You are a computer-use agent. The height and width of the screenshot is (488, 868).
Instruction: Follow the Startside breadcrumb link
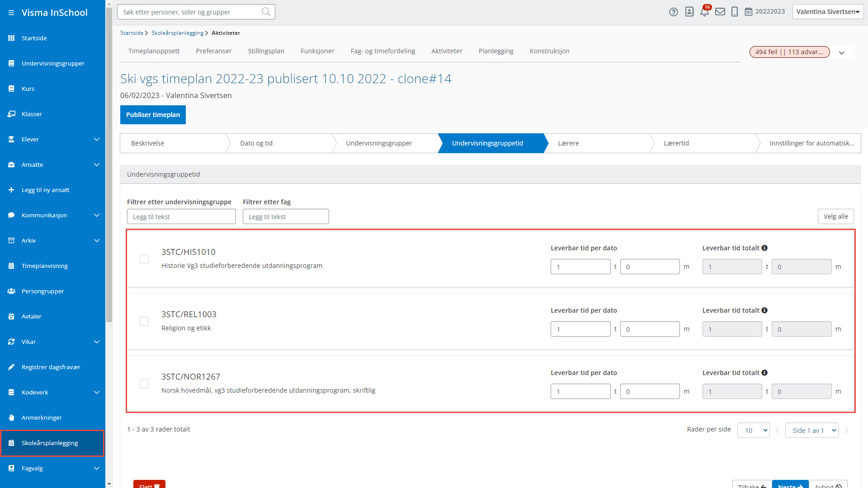click(x=132, y=33)
